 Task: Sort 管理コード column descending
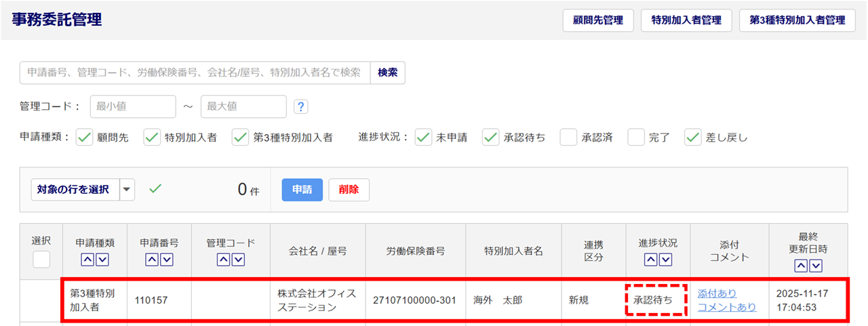[x=237, y=259]
